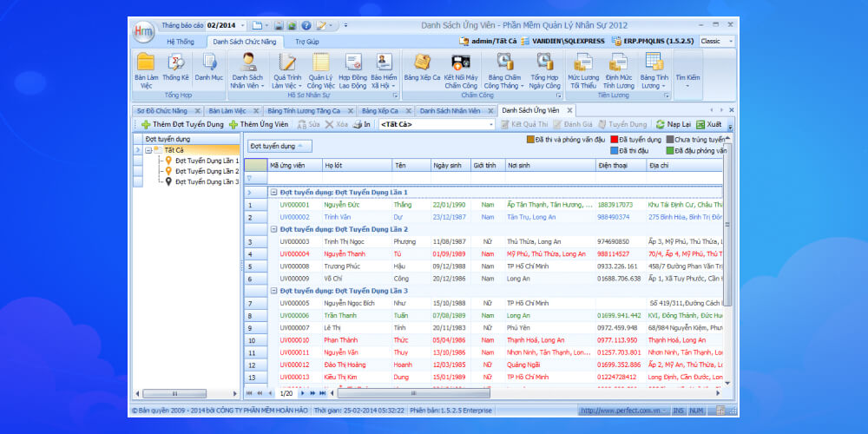This screenshot has height=434, width=868.
Task: Click Thêm Đợt Tuyển Dụng toolbar button
Action: point(182,124)
